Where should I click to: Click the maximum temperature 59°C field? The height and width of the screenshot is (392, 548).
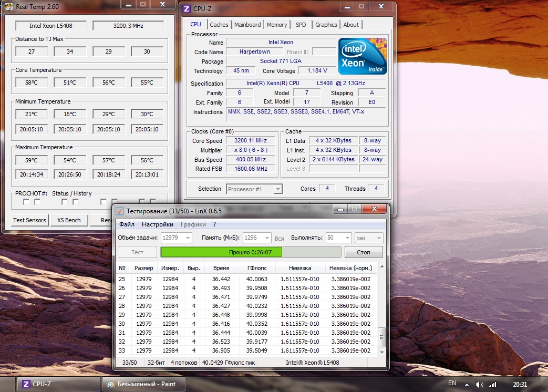(x=32, y=160)
